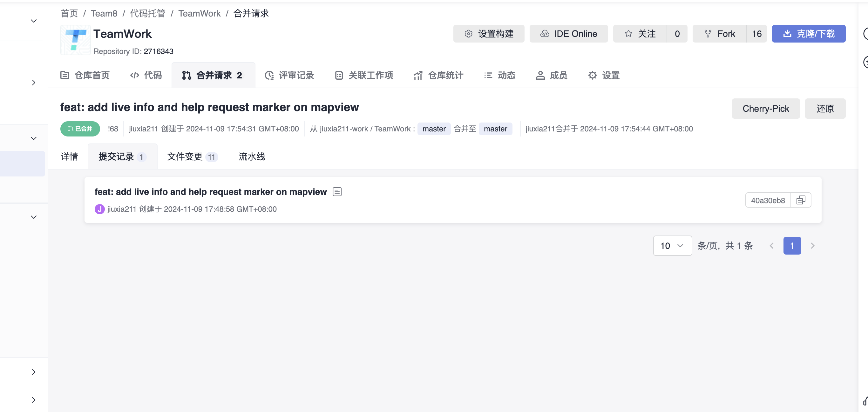Open the 评审记录 tab
Screen dimensions: 868x412
[x=289, y=76]
